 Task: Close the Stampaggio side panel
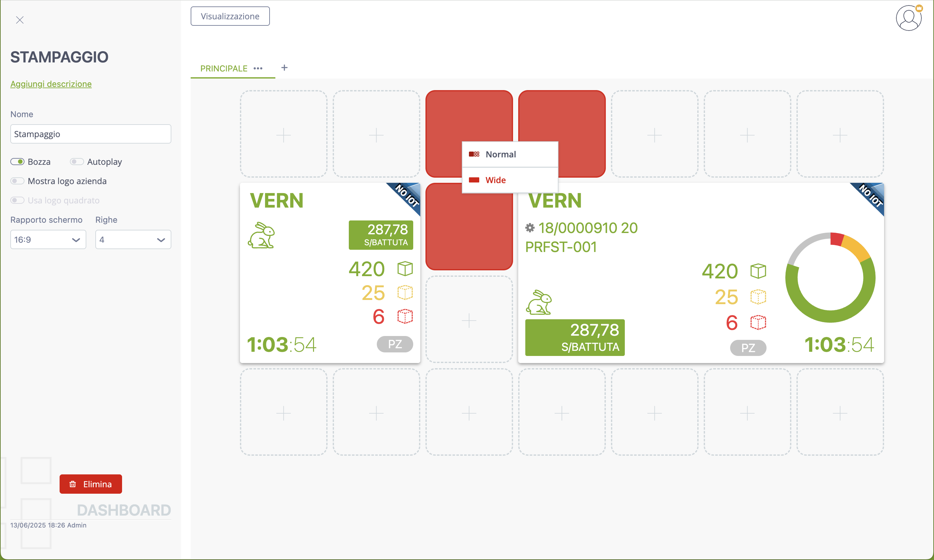pos(20,20)
